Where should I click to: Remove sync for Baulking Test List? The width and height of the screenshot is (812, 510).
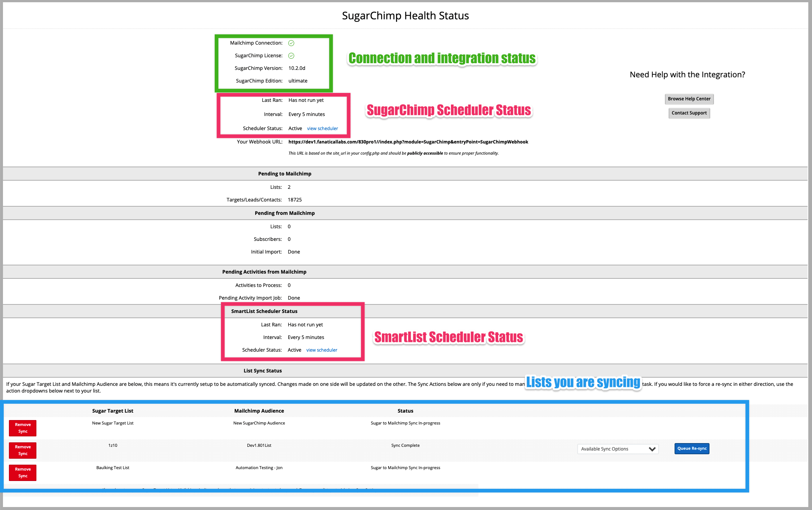[x=23, y=473]
